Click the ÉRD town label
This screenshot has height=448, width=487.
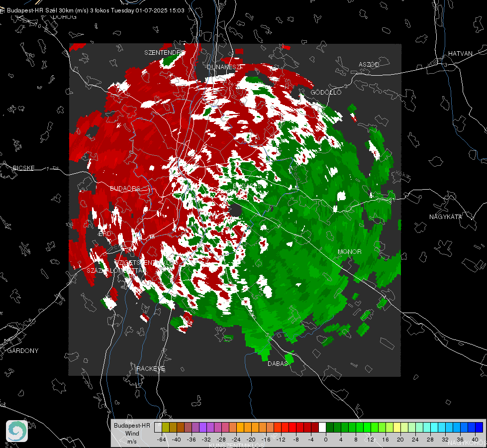click(104, 234)
